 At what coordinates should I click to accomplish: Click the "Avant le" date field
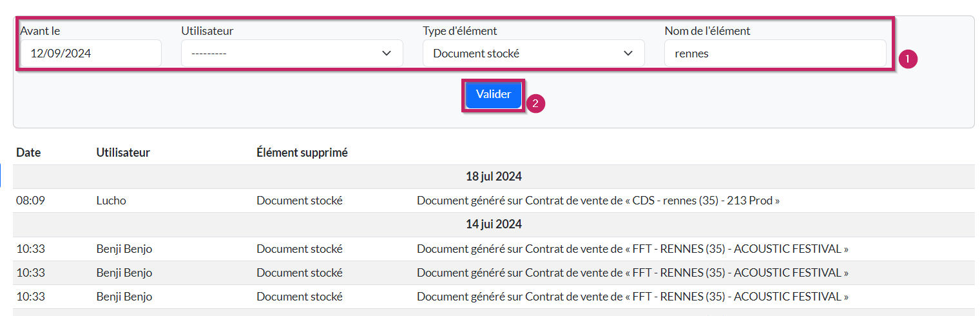[90, 54]
